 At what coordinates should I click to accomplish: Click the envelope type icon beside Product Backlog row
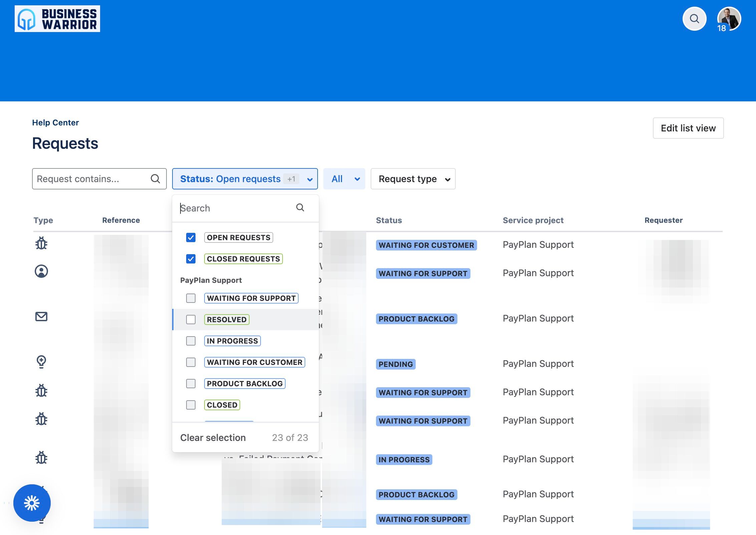tap(41, 317)
